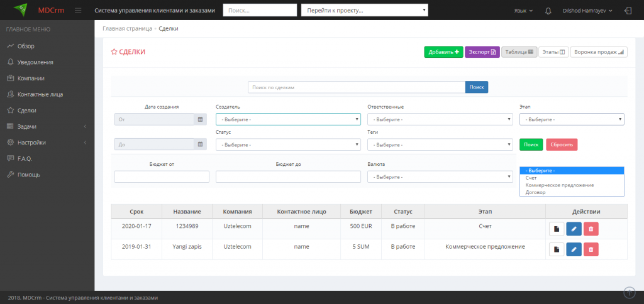Show the Воронка продаж view
This screenshot has width=644, height=304.
pyautogui.click(x=598, y=52)
